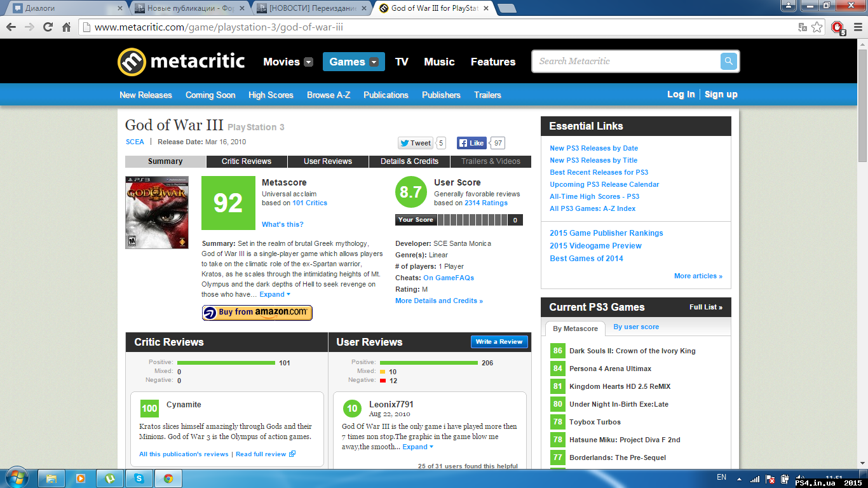Click the network signal tray icon
Screen dimensions: 868x488
click(x=755, y=478)
